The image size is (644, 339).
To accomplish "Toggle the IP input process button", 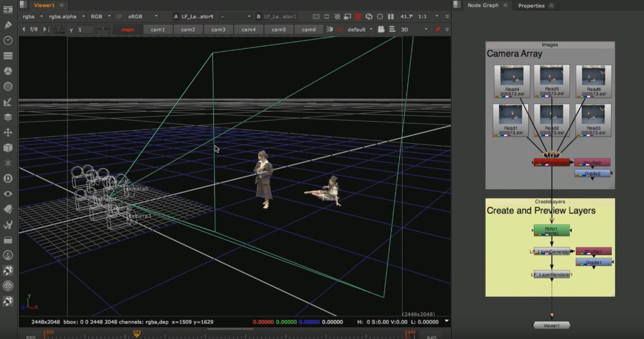I will [x=119, y=16].
